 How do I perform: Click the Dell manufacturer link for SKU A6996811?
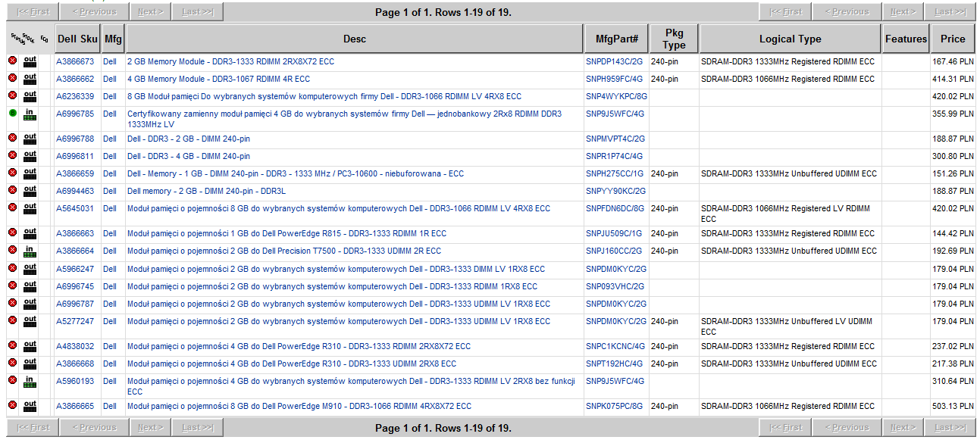(110, 156)
